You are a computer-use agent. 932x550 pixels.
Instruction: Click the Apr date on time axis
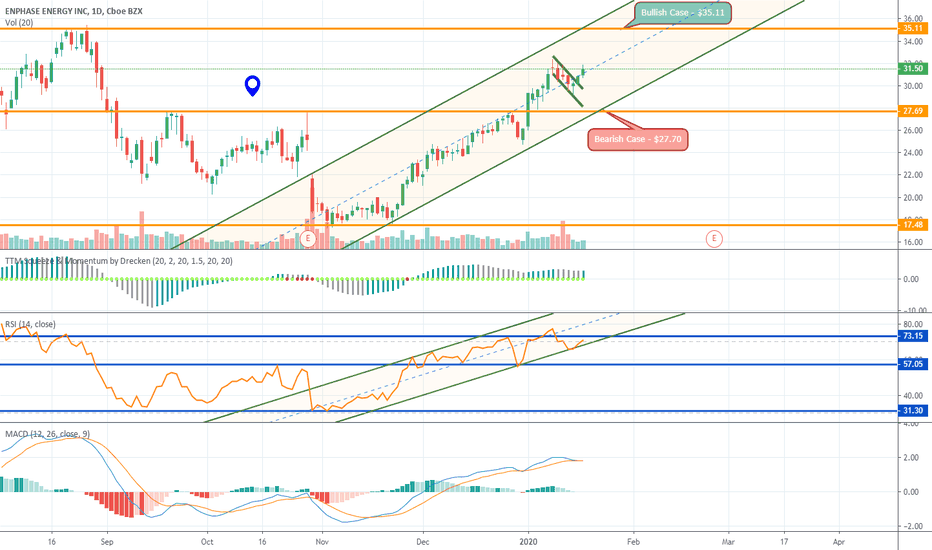click(x=839, y=542)
